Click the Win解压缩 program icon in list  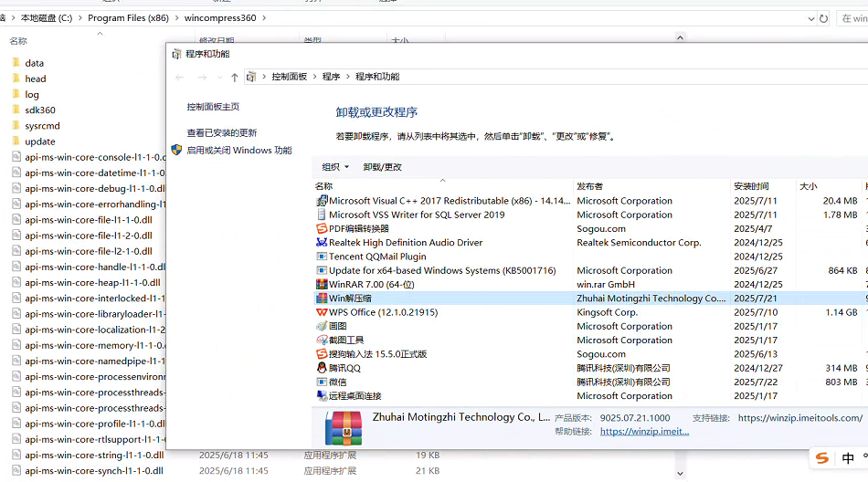coord(322,299)
